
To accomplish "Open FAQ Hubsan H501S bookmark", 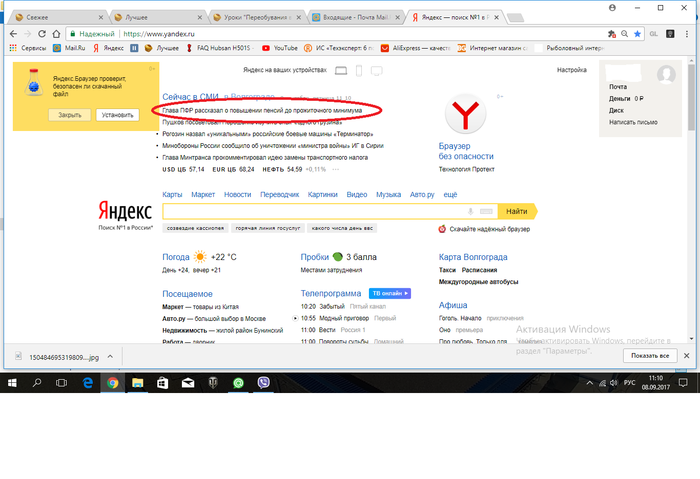I will pos(220,48).
